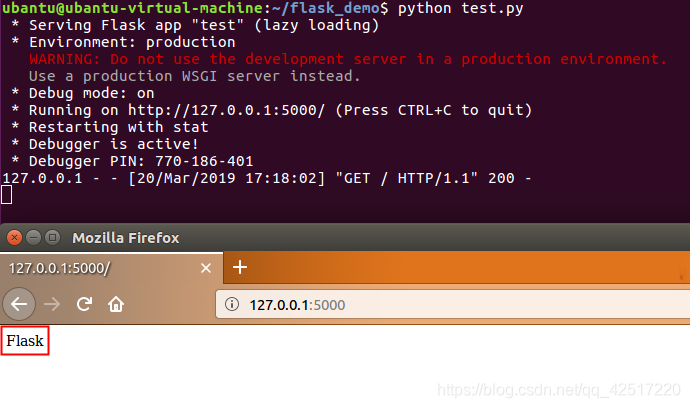Open the Firefox home page icon

click(x=116, y=304)
